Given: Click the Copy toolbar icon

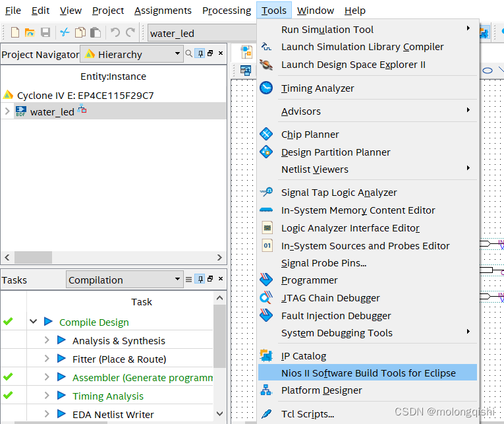Looking at the screenshot, I should [80, 32].
